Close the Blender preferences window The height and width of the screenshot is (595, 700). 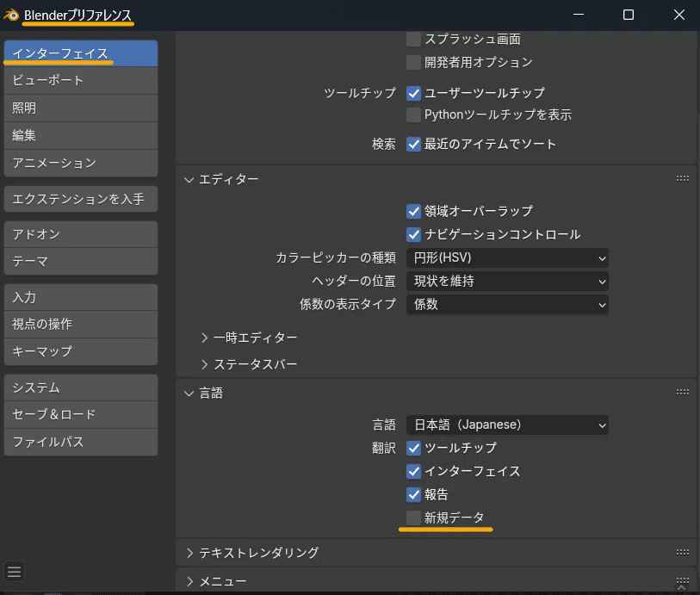point(678,15)
